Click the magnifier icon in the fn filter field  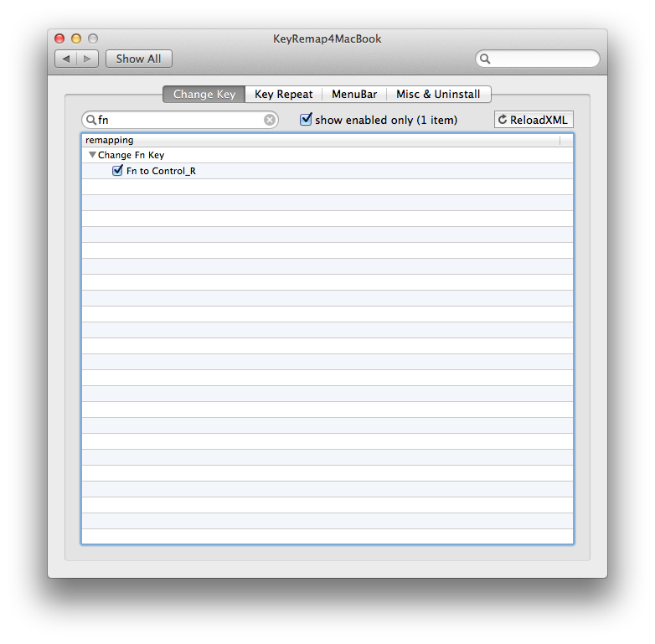90,120
